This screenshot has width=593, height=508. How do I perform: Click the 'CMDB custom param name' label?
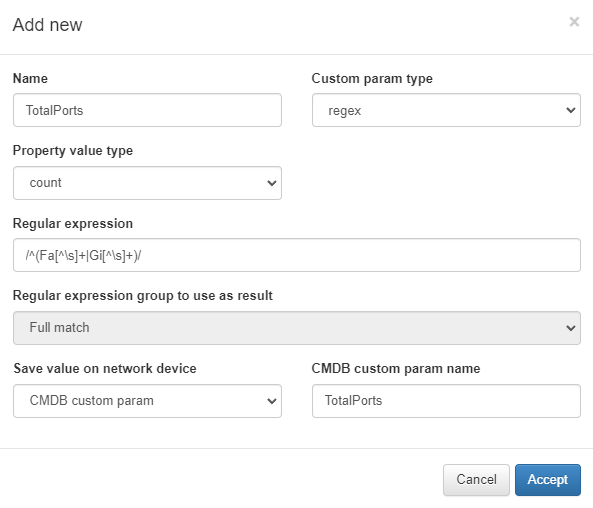click(396, 368)
